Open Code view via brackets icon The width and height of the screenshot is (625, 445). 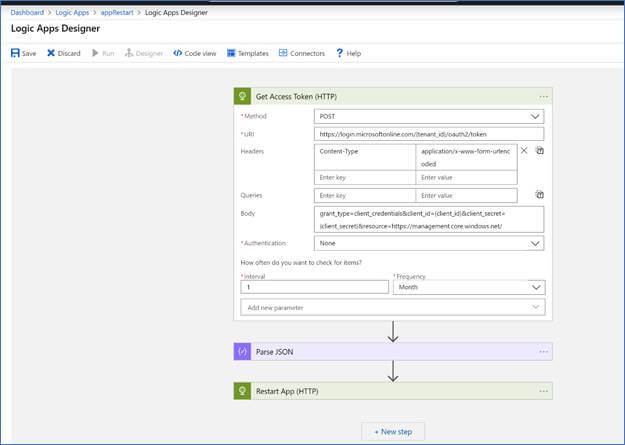[178, 53]
